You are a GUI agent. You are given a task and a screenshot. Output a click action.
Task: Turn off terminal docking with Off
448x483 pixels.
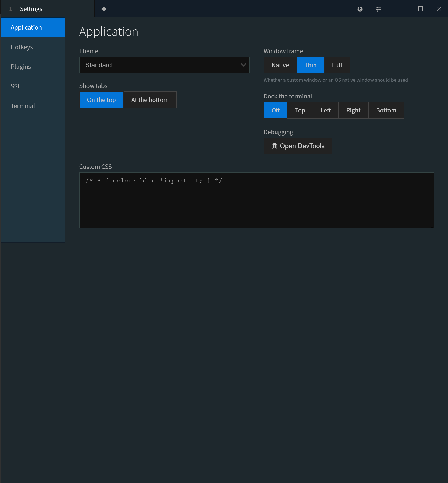pos(275,110)
